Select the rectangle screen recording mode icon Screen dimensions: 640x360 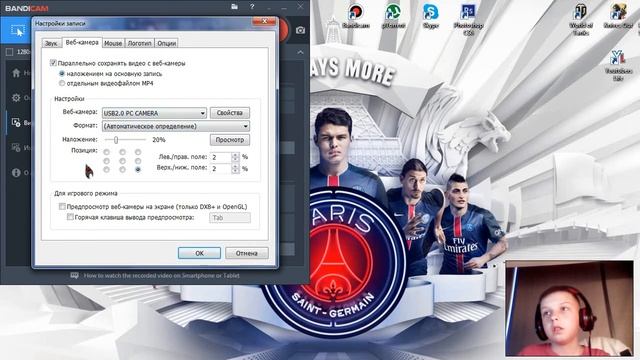[x=17, y=31]
